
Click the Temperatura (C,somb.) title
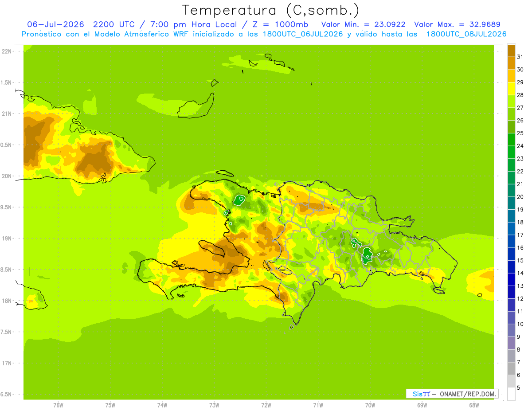pyautogui.click(x=270, y=11)
